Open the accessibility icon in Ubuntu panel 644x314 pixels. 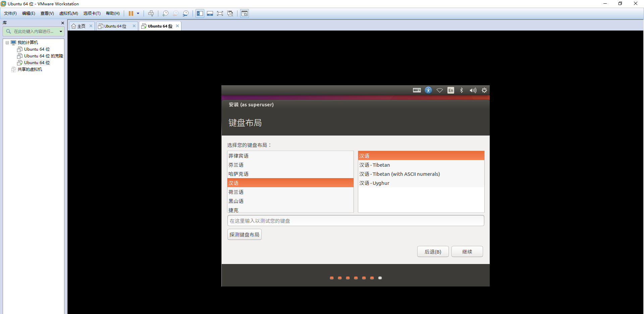coord(428,90)
